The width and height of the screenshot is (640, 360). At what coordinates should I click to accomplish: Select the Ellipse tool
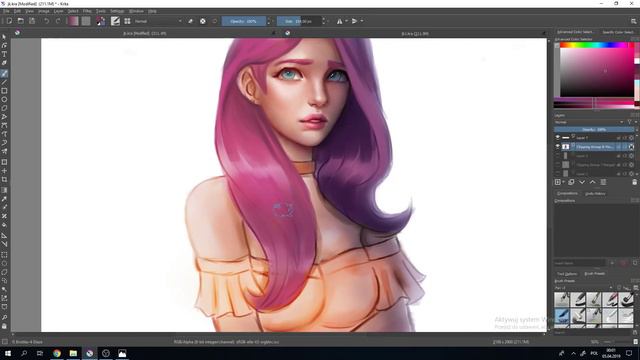coord(4,100)
